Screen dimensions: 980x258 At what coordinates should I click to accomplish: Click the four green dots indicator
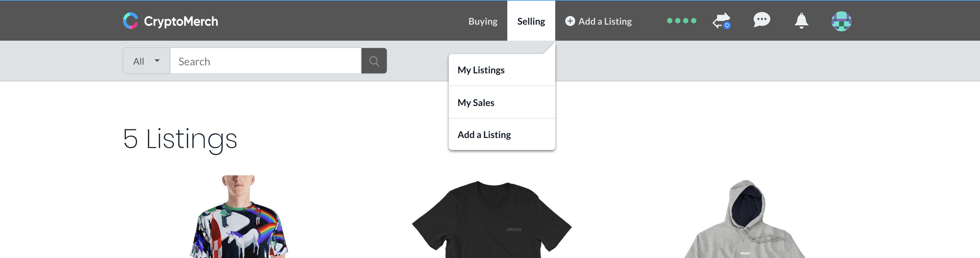pyautogui.click(x=681, y=21)
